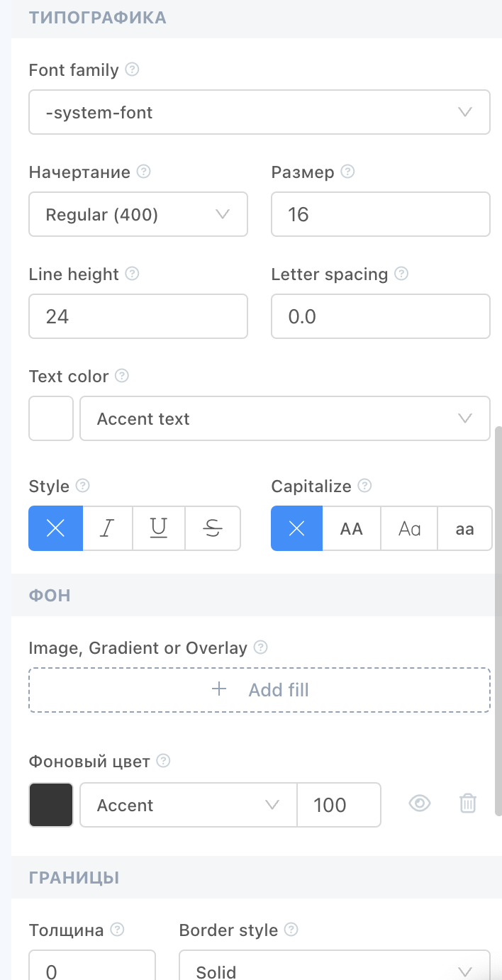Select the strikethrough style icon
502x980 pixels.
point(213,528)
